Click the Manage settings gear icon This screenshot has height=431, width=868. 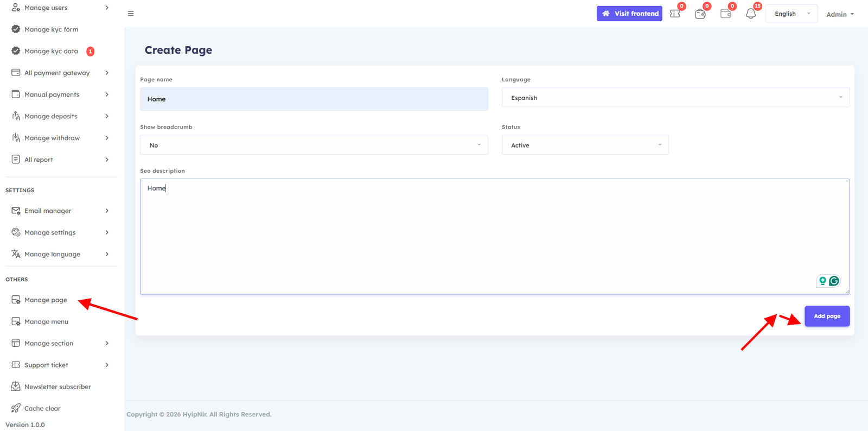click(16, 232)
